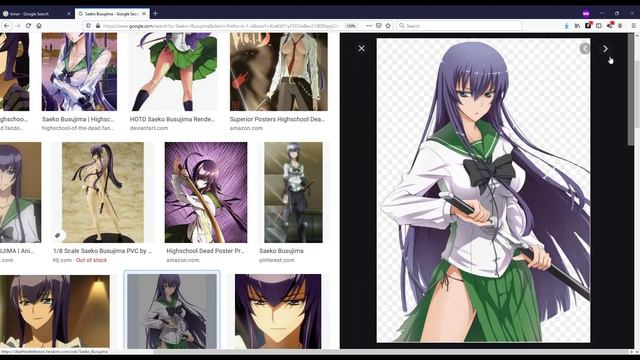This screenshot has width=640, height=360.
Task: Show next image in preview panel
Action: tap(605, 49)
